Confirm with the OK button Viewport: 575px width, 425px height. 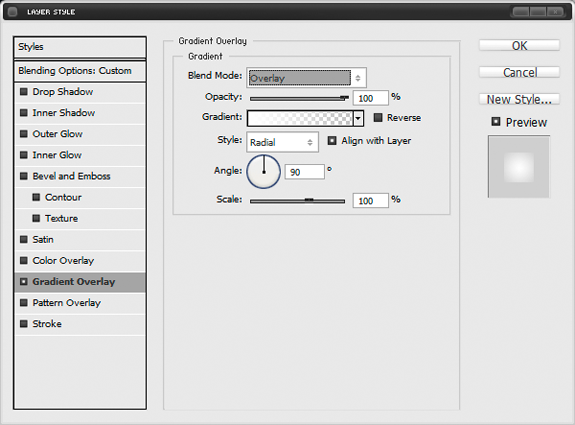[519, 45]
